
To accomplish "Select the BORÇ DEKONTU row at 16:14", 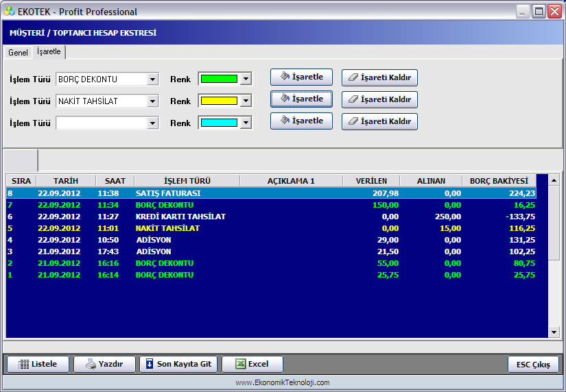I will 271,275.
